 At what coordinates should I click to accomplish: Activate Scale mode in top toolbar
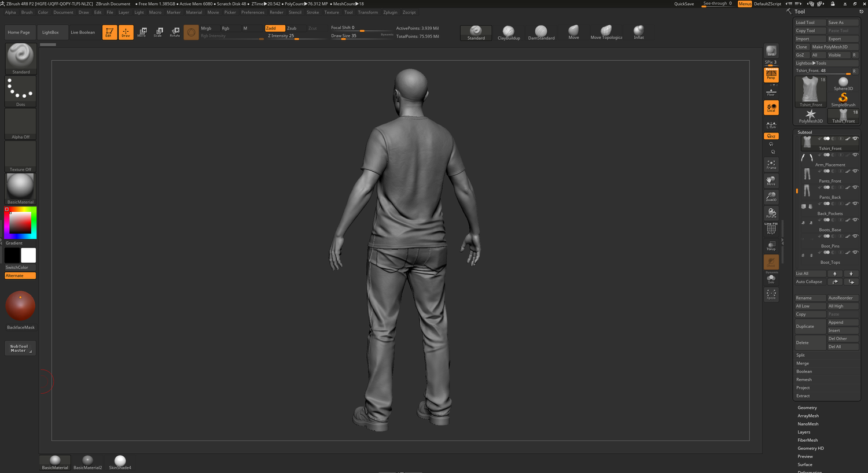(x=158, y=32)
